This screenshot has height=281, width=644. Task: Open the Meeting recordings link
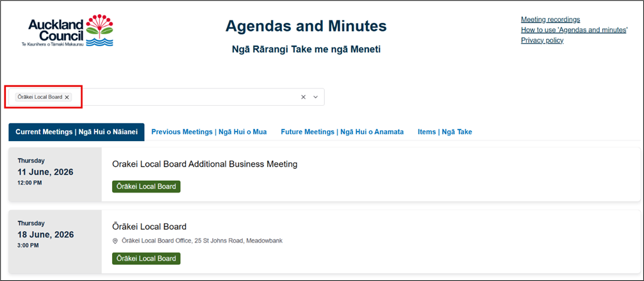click(x=550, y=19)
